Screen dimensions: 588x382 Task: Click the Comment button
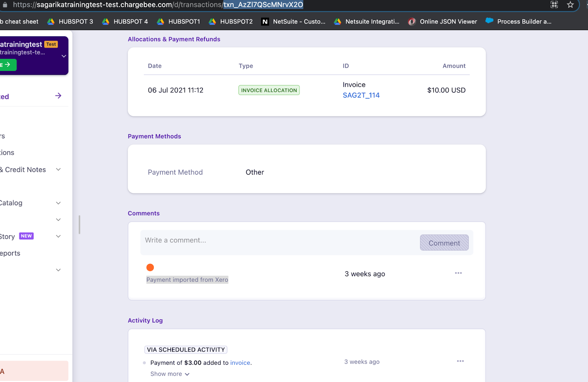(444, 243)
